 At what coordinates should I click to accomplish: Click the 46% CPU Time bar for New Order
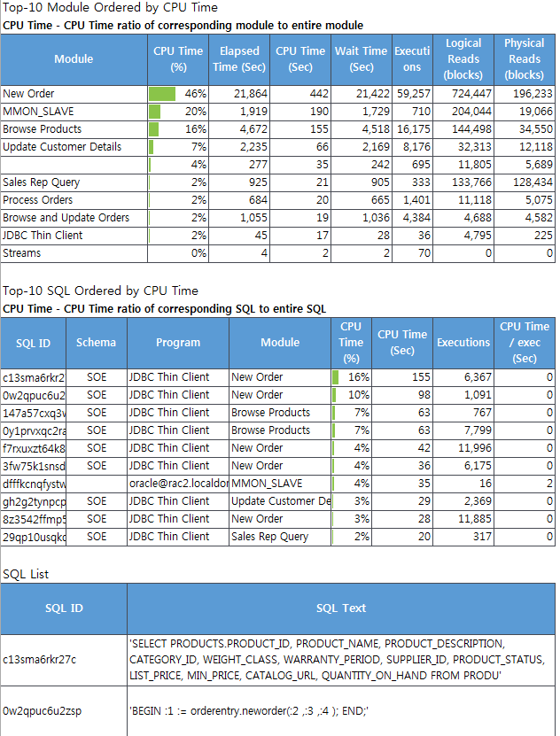tap(162, 94)
